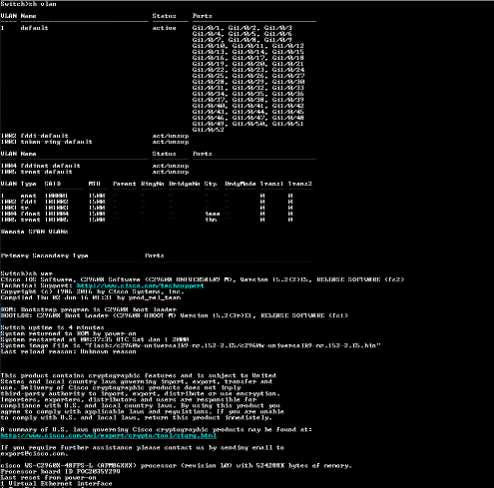Click the 'Switch>sh vlan' command line
The image size is (494, 488).
(x=28, y=4)
